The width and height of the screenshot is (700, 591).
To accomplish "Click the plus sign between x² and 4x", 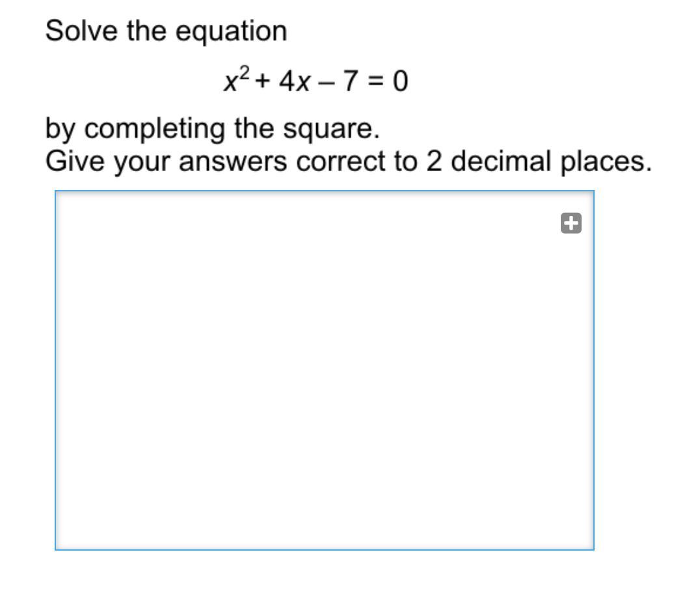I will point(263,82).
